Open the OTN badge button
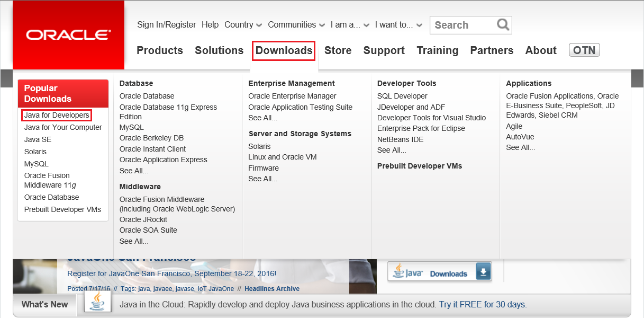The width and height of the screenshot is (644, 318). 584,50
